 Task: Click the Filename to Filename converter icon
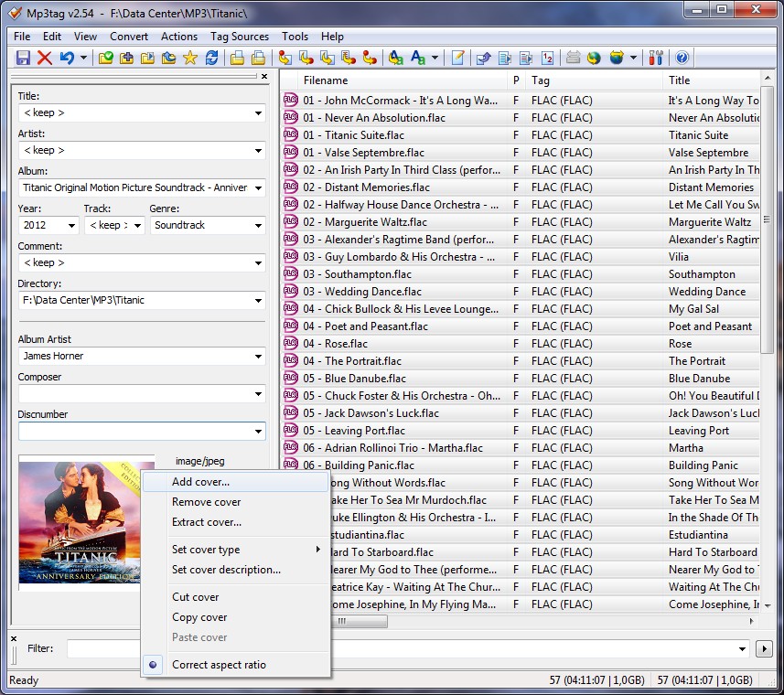point(327,58)
